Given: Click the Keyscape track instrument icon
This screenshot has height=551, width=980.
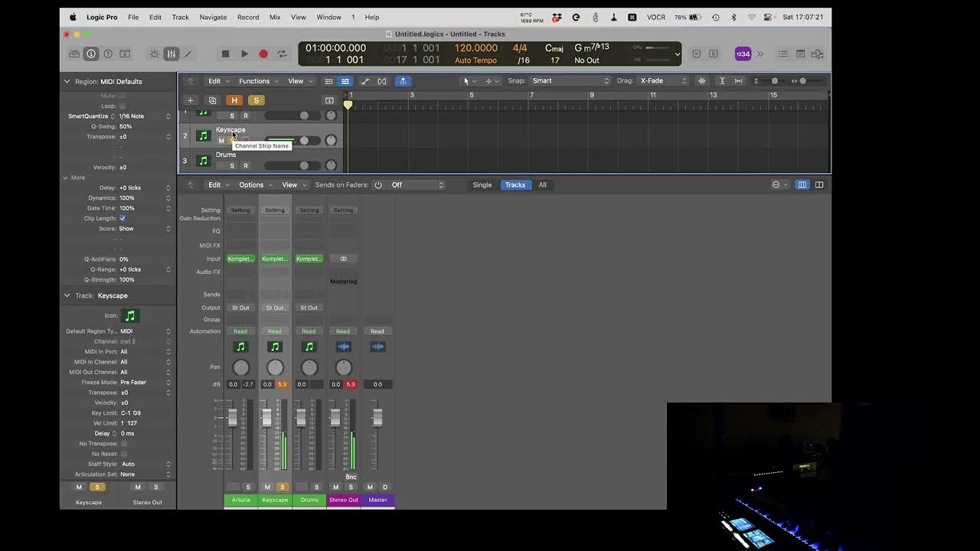Looking at the screenshot, I should tap(203, 136).
